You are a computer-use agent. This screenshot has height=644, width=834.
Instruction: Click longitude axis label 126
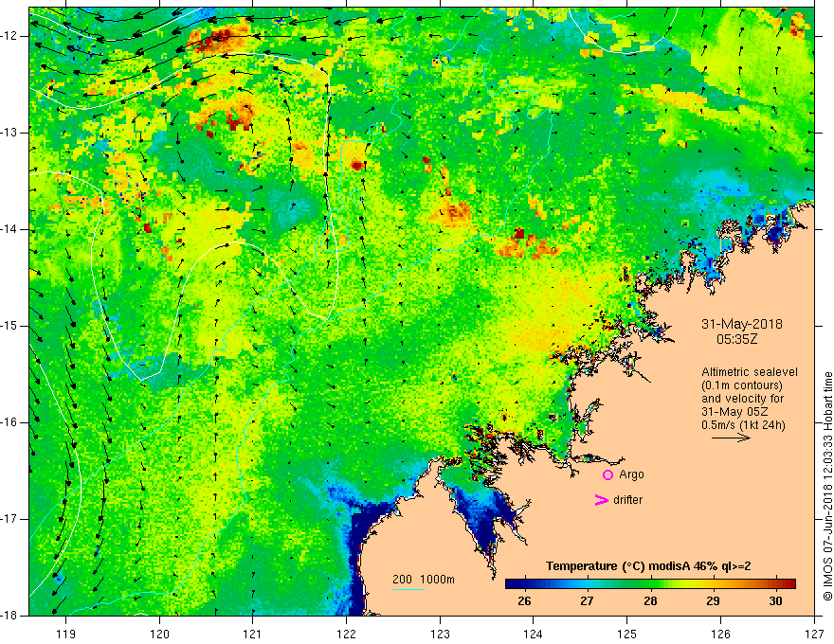pos(720,634)
